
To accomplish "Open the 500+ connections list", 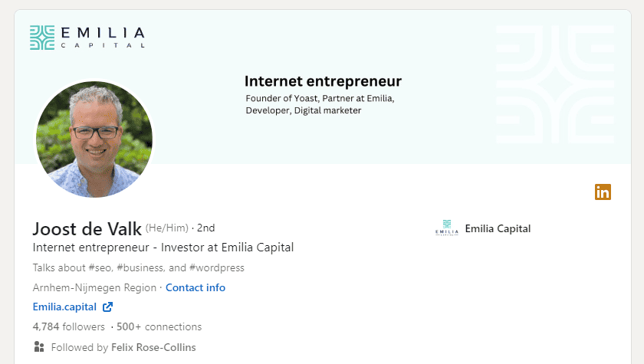I will point(159,326).
